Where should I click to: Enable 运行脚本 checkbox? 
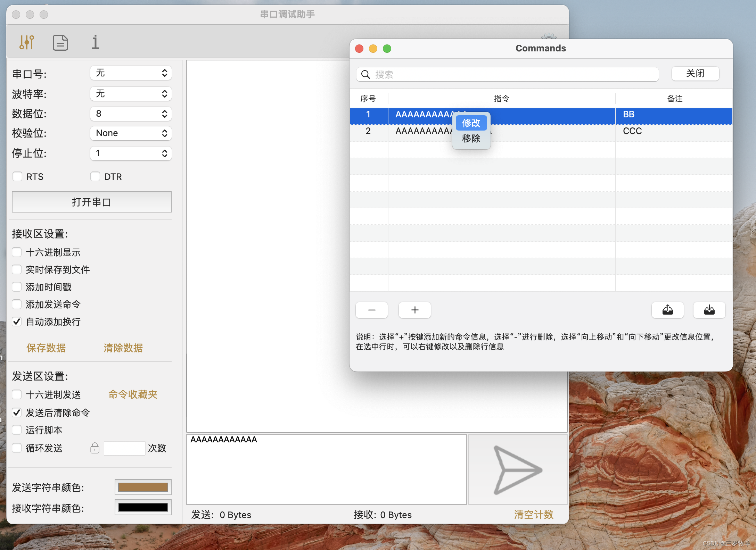click(x=17, y=430)
